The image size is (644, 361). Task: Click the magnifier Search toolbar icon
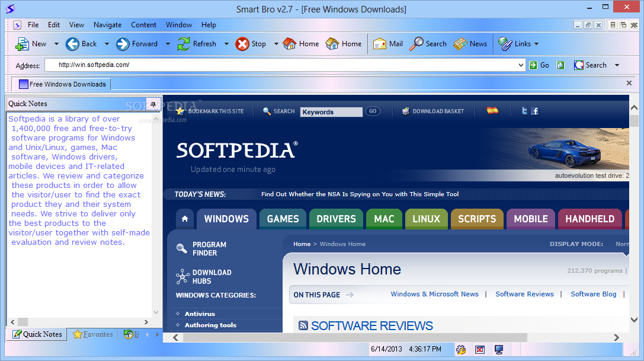[x=416, y=44]
